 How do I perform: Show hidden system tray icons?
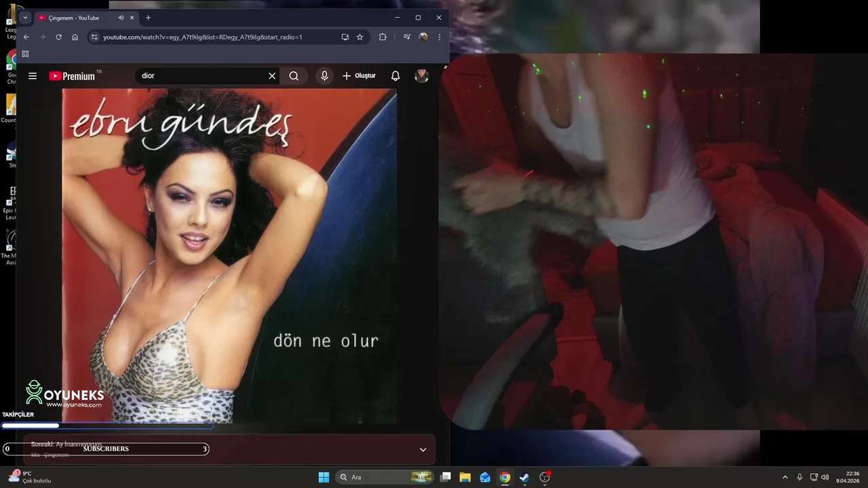click(785, 477)
